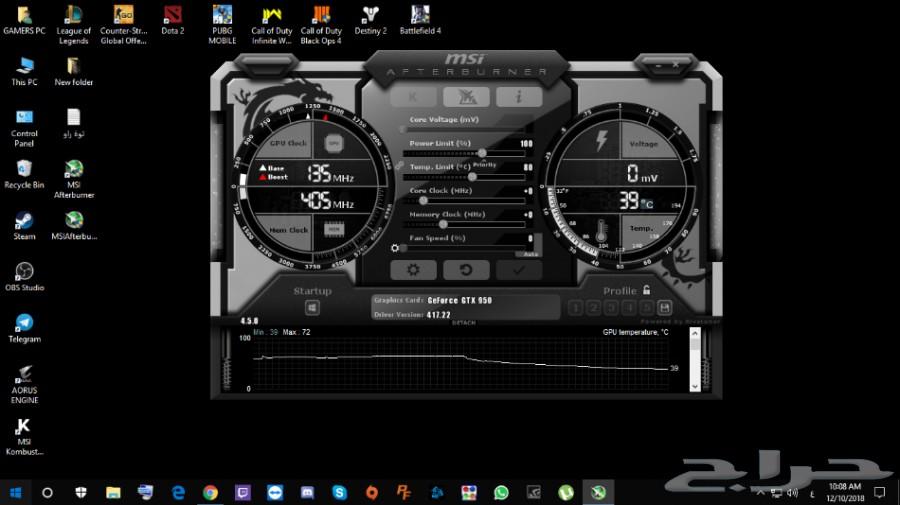Click the lightning bolt icon in right gauge
This screenshot has width=900, height=505.
(x=601, y=141)
